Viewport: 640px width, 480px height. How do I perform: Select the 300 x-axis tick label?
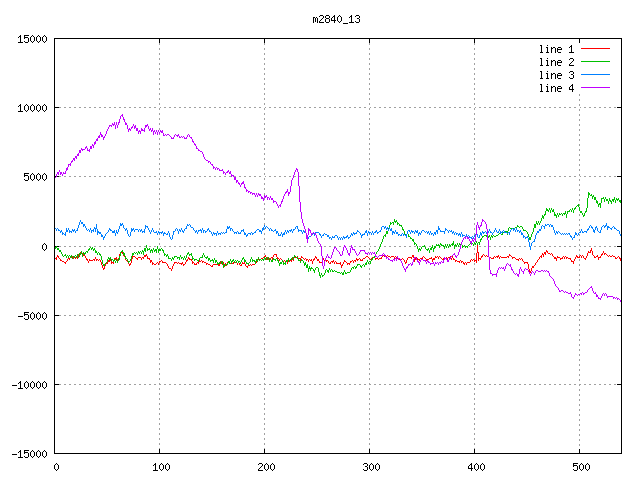[x=370, y=467]
